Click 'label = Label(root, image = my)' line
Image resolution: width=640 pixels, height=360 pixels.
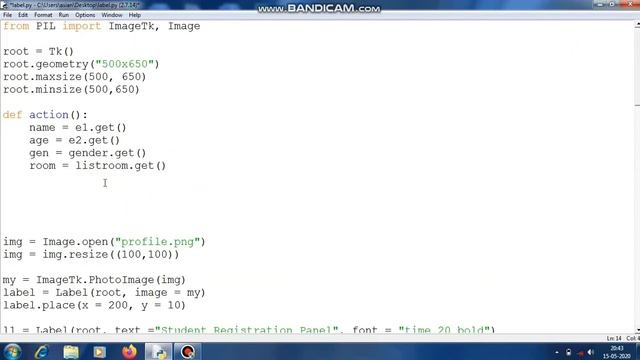point(104,292)
